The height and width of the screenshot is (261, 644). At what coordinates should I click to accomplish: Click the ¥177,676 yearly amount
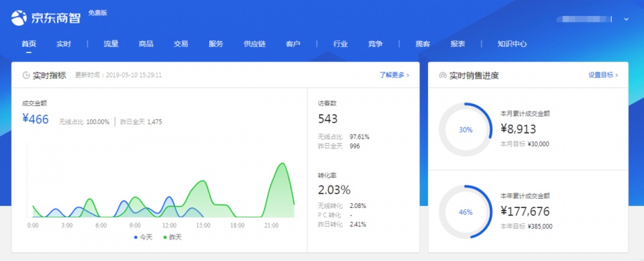point(525,211)
